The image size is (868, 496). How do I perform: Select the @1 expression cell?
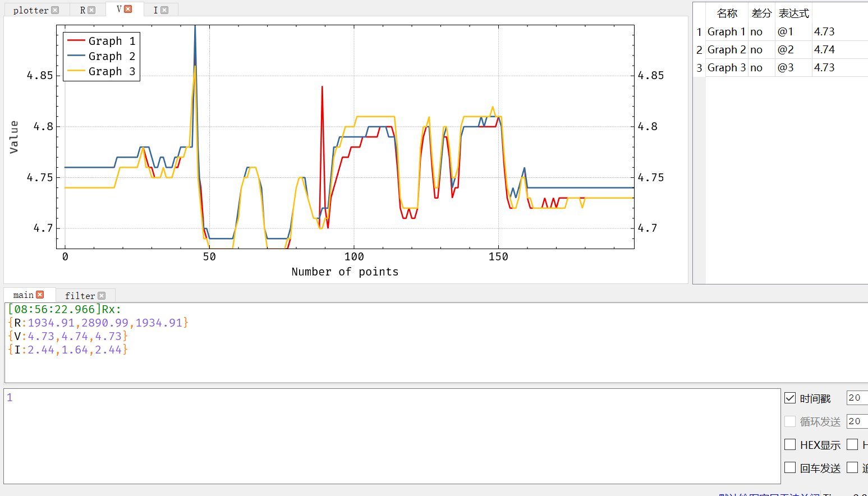click(x=793, y=31)
